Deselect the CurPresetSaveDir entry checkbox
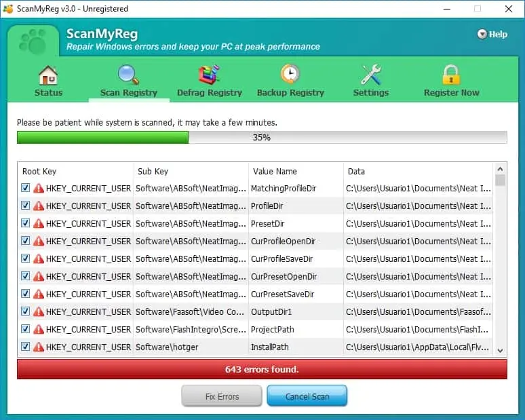 [26, 293]
